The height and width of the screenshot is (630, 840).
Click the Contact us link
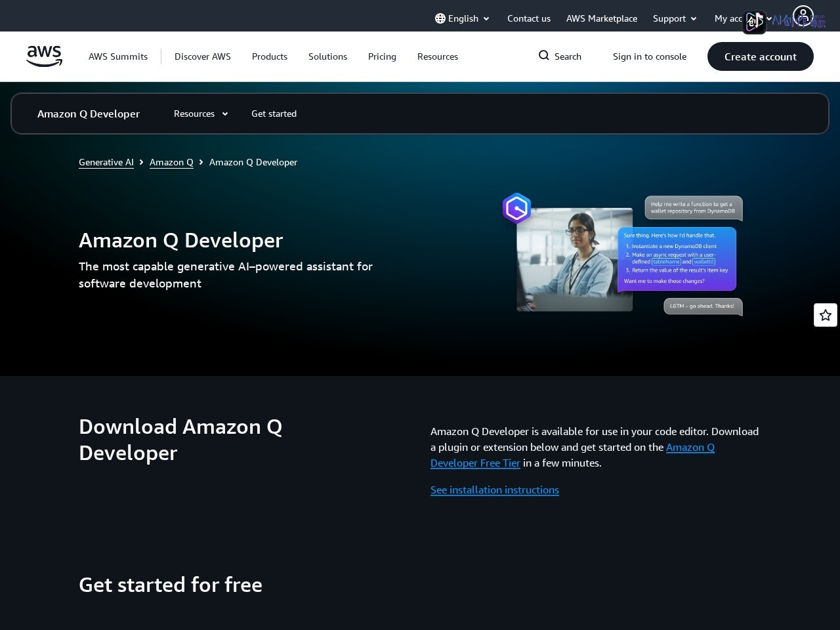click(529, 18)
